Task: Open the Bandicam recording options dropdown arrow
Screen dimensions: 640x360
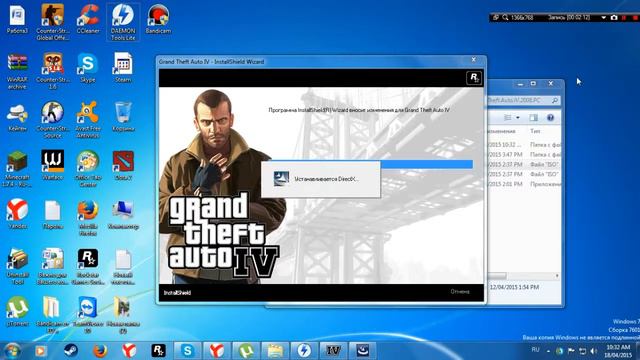Action: pyautogui.click(x=603, y=18)
